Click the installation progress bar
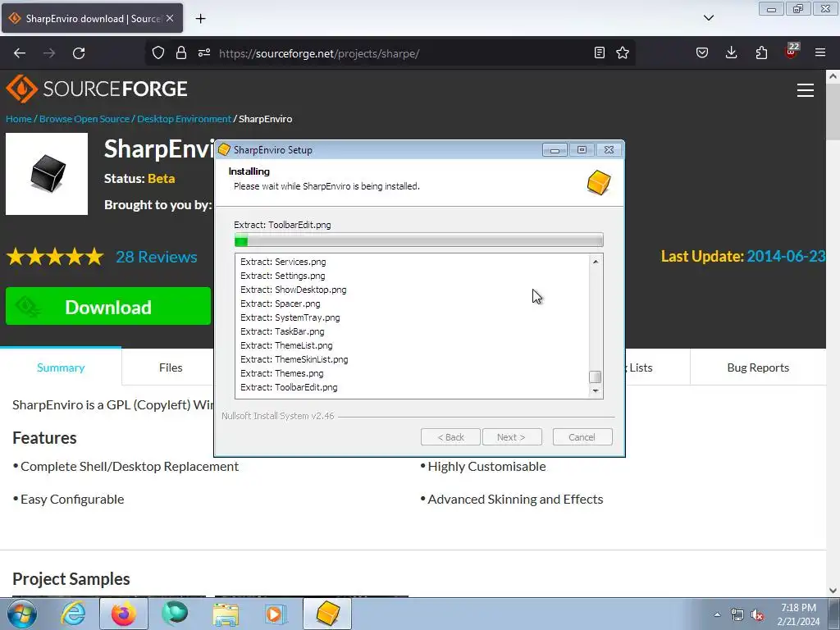The image size is (840, 630). click(x=418, y=240)
